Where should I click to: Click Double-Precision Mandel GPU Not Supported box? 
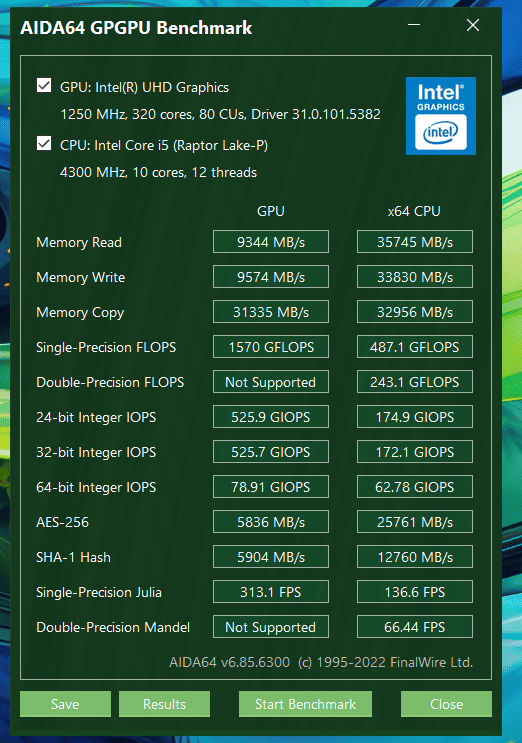click(271, 627)
